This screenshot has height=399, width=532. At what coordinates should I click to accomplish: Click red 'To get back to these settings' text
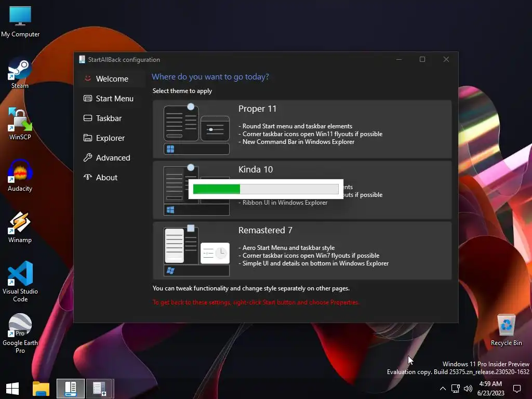coord(256,302)
